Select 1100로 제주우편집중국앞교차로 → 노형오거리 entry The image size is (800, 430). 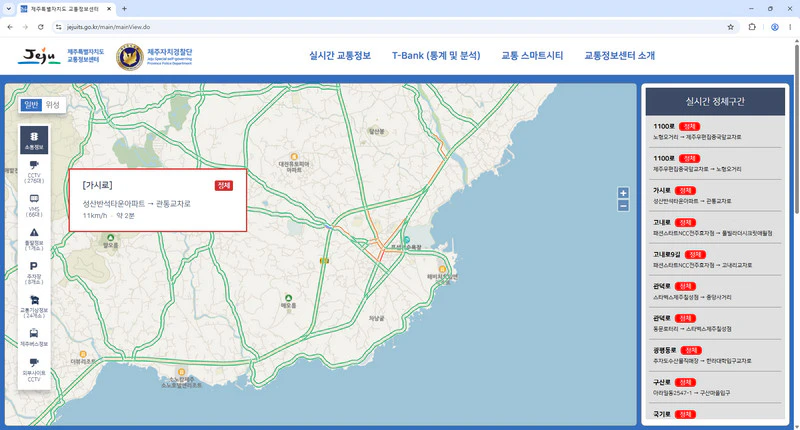(x=715, y=164)
